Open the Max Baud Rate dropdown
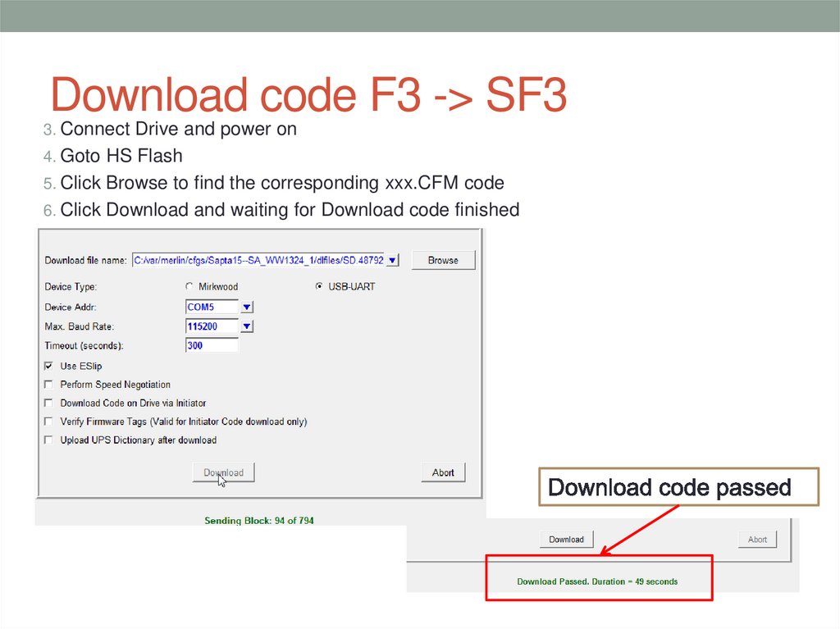Viewport: 840px width, 629px height. [246, 326]
